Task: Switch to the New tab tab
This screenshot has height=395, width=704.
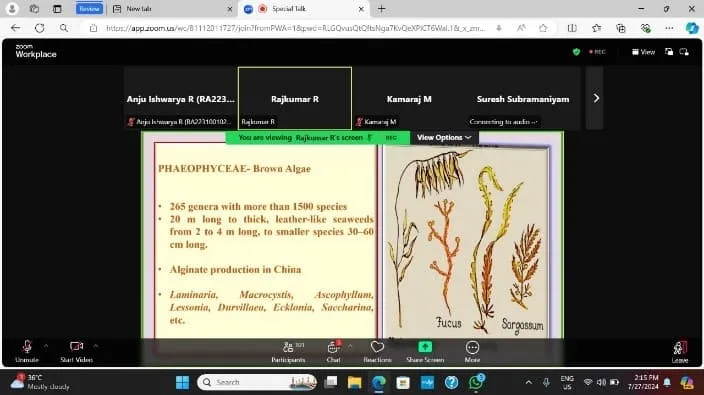Action: coord(171,9)
